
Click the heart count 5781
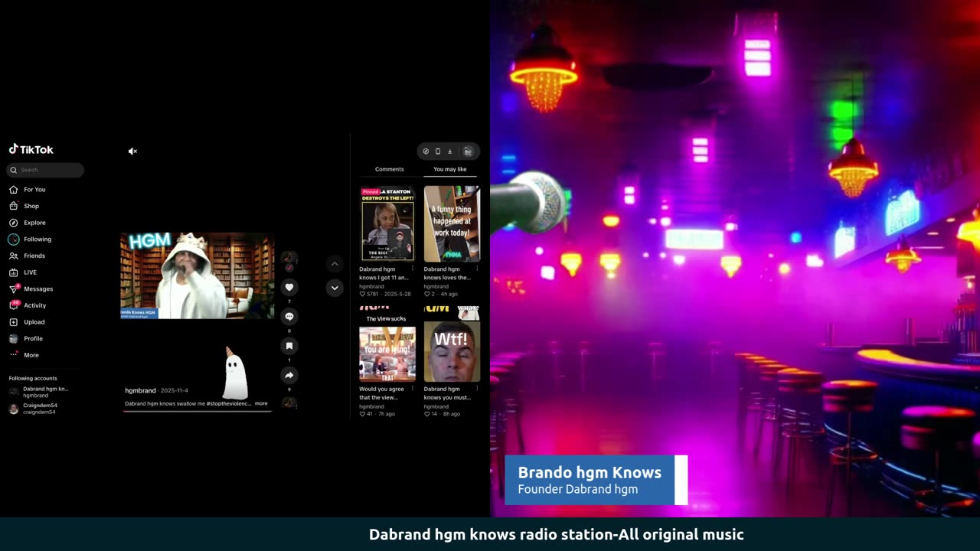coord(371,294)
